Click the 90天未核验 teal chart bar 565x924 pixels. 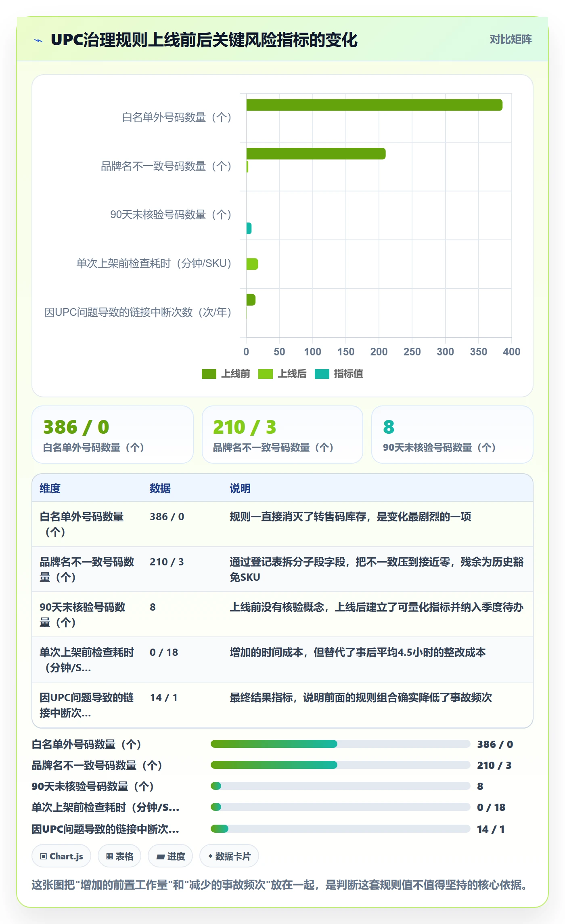tap(249, 228)
